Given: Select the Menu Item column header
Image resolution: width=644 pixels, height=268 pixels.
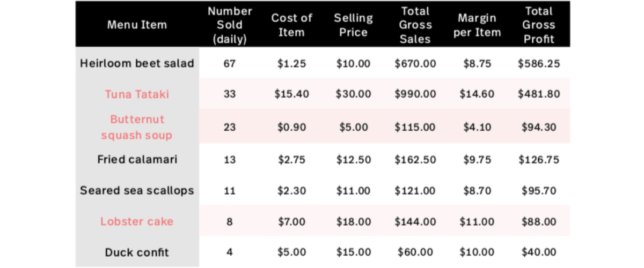Looking at the screenshot, I should [x=137, y=25].
